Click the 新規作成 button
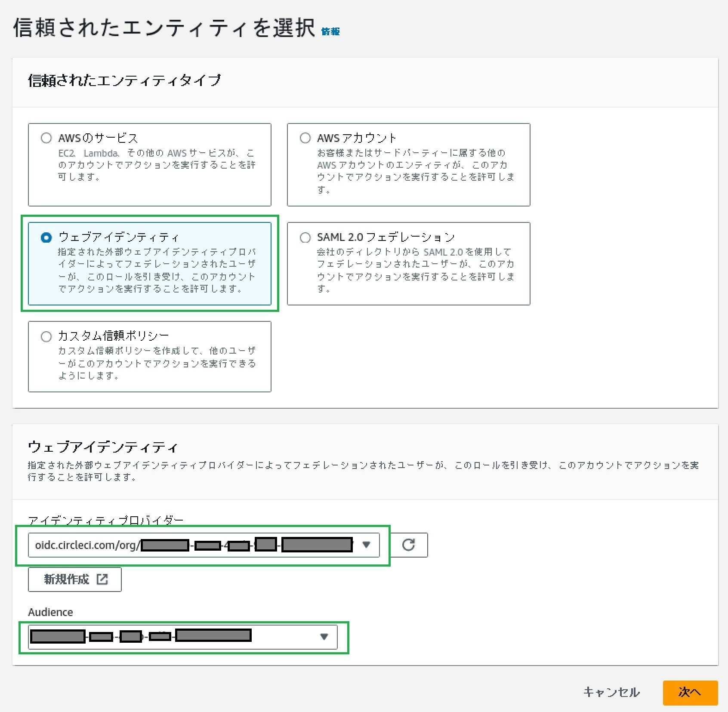 point(75,579)
